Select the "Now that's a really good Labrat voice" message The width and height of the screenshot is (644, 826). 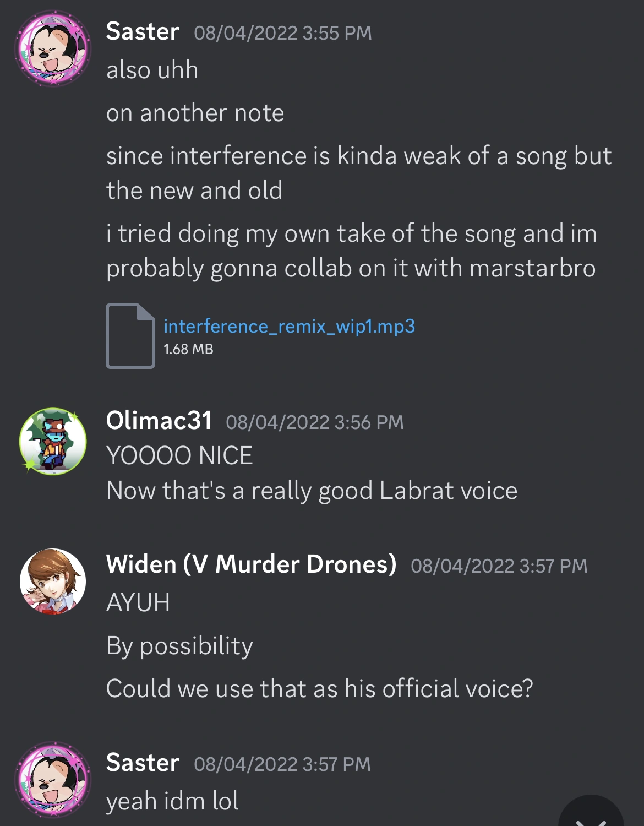312,491
